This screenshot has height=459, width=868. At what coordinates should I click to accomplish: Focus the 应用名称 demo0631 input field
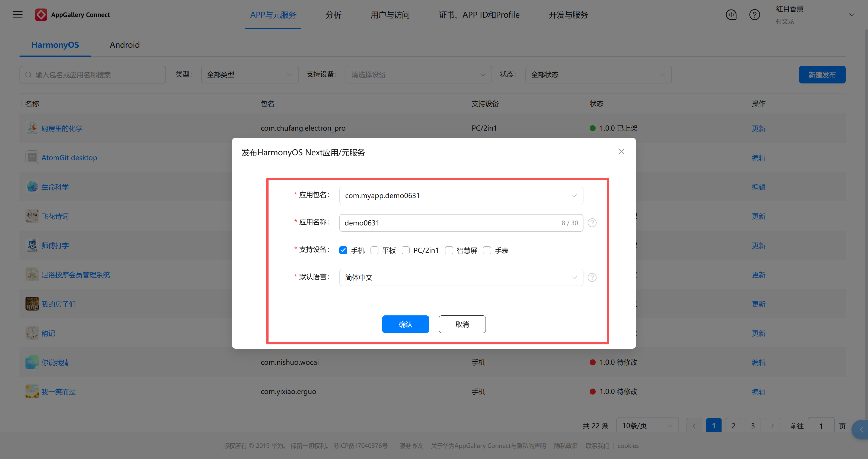point(461,223)
